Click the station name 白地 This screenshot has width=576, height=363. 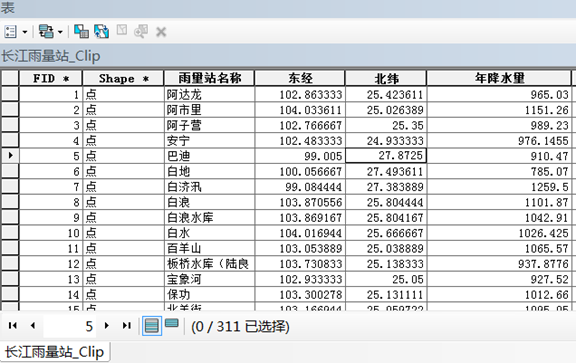coord(178,172)
